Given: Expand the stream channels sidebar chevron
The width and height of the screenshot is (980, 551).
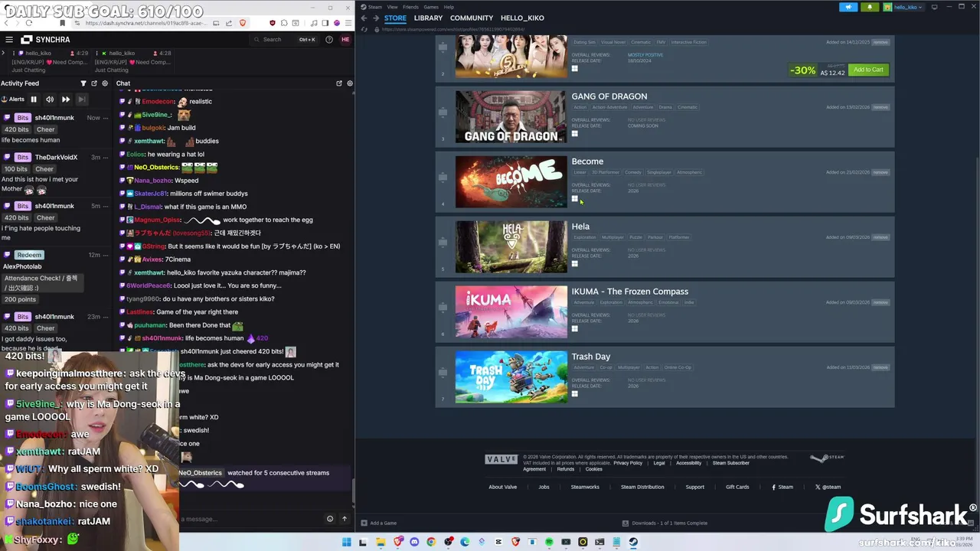Looking at the screenshot, I should click(4, 54).
